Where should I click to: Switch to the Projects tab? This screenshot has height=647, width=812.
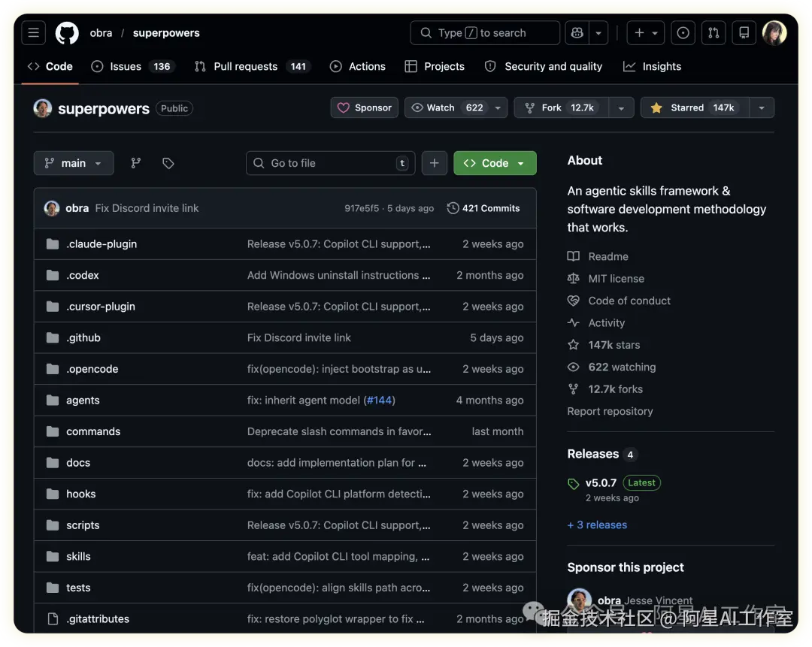pyautogui.click(x=435, y=66)
